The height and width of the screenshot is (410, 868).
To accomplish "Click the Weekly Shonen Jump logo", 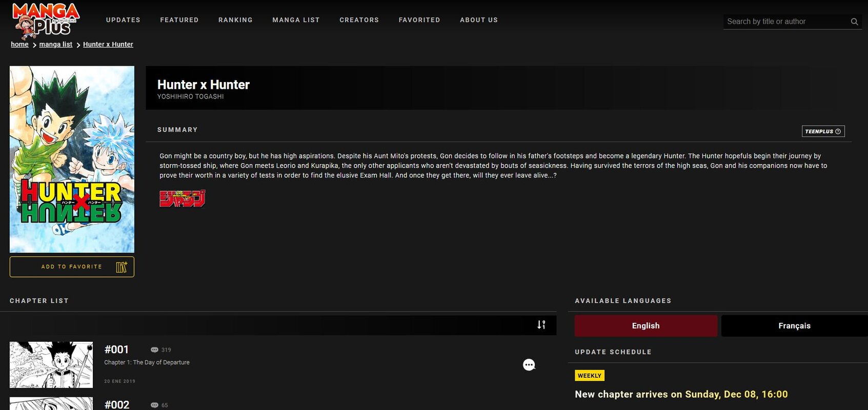I will pos(182,198).
